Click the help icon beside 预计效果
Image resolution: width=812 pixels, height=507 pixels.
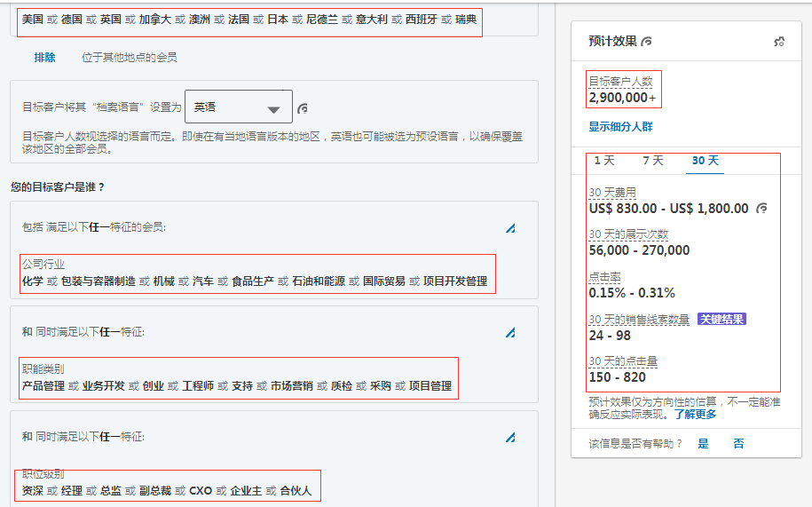(x=647, y=42)
